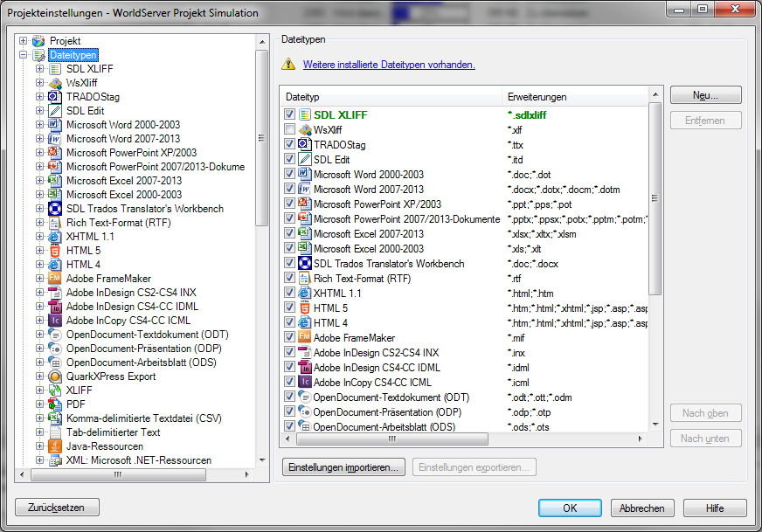The height and width of the screenshot is (532, 762).
Task: Select Dateitypen in the settings tree
Action: click(73, 55)
